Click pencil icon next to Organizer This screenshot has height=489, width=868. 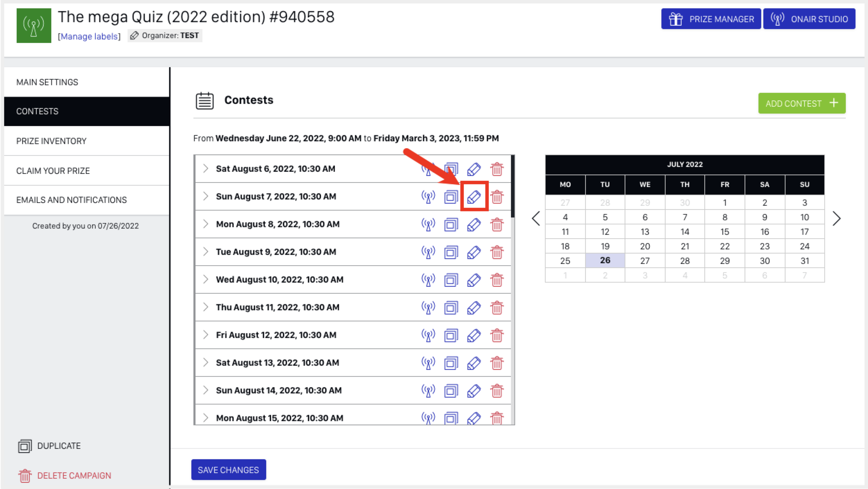click(x=134, y=36)
